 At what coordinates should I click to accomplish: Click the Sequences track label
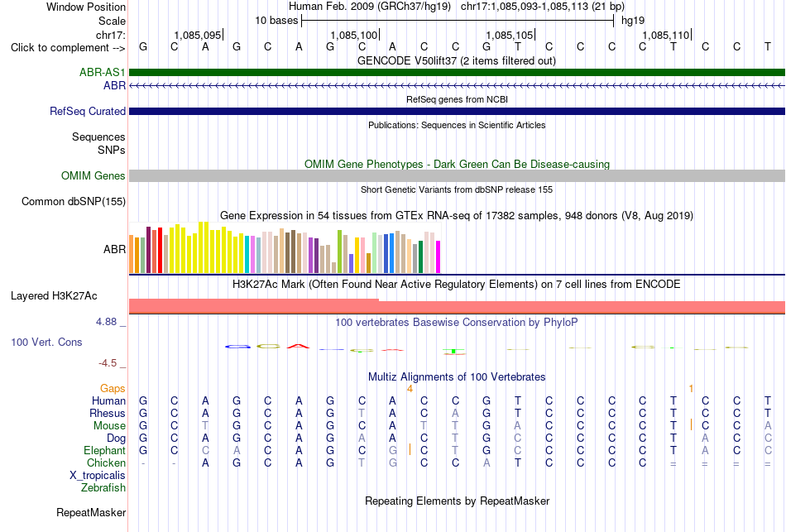[x=98, y=137]
